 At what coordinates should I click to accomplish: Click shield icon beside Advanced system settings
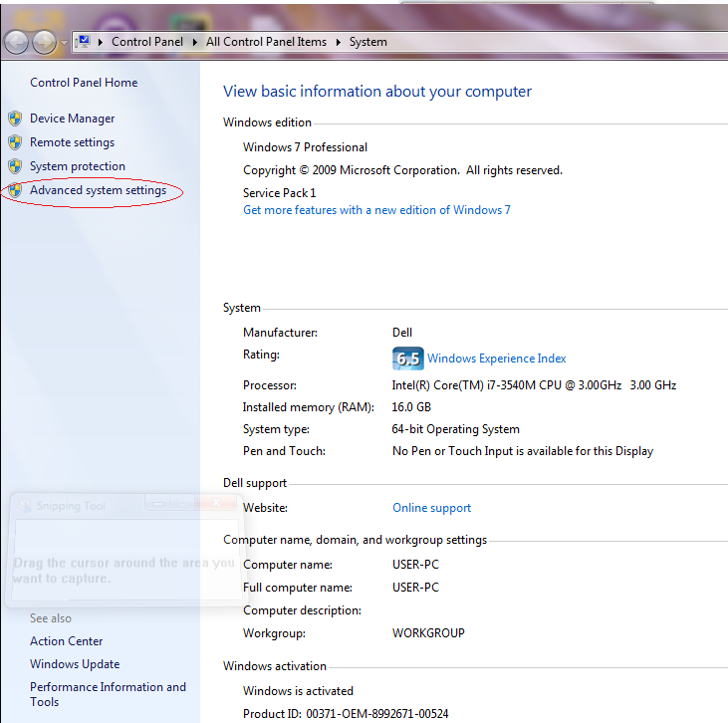point(15,190)
